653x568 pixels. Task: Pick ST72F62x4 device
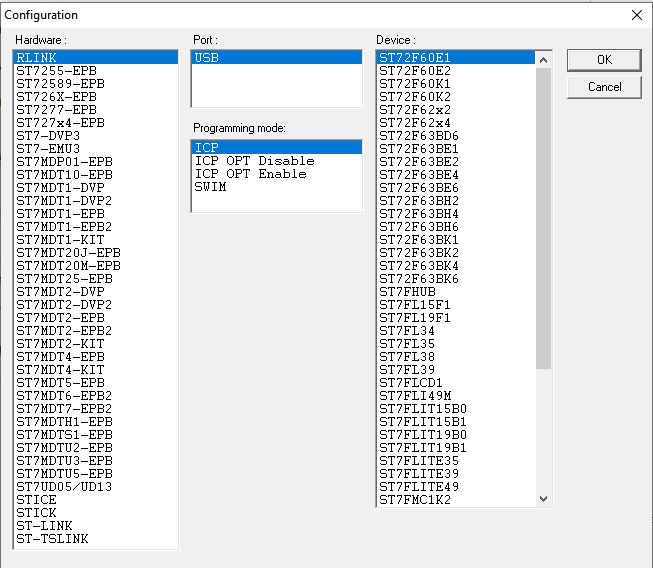coord(456,122)
